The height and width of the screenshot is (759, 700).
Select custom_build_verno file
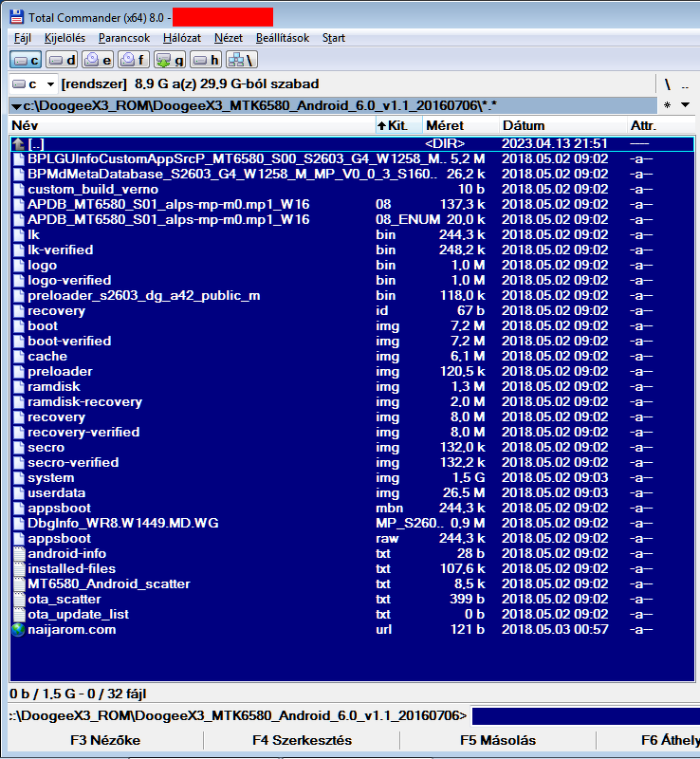353,189
